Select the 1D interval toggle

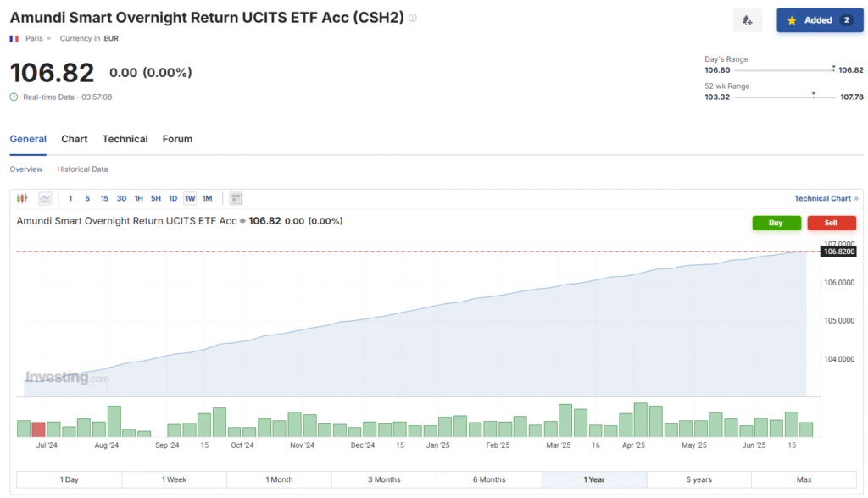[173, 197]
